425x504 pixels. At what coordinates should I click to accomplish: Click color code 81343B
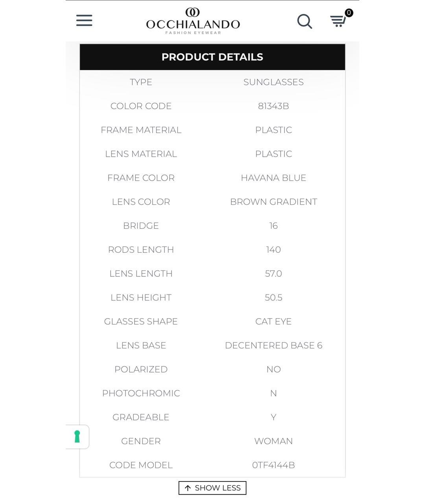point(273,106)
